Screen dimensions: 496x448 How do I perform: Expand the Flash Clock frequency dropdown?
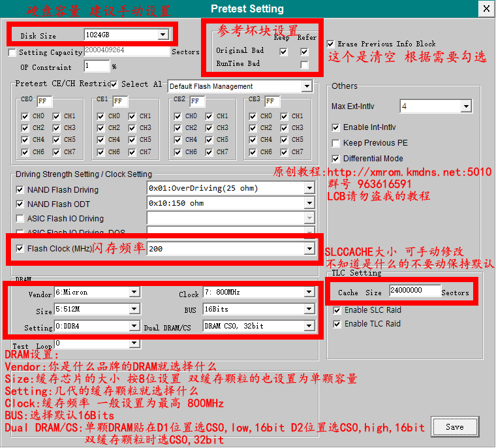pyautogui.click(x=309, y=249)
